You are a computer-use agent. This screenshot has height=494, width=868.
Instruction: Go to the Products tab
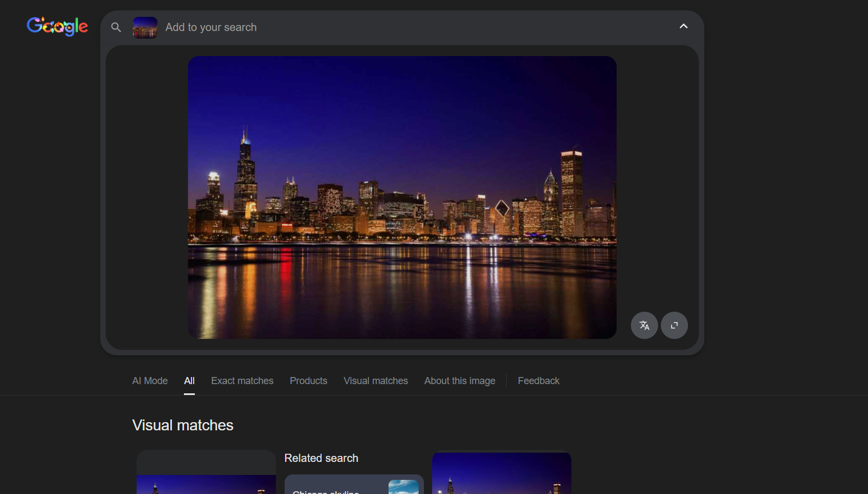309,381
